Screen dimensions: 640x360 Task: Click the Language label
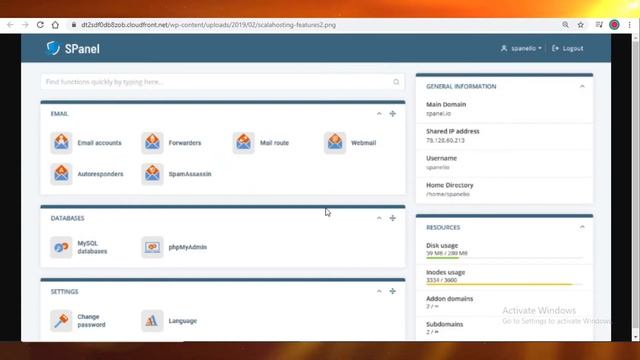point(183,321)
